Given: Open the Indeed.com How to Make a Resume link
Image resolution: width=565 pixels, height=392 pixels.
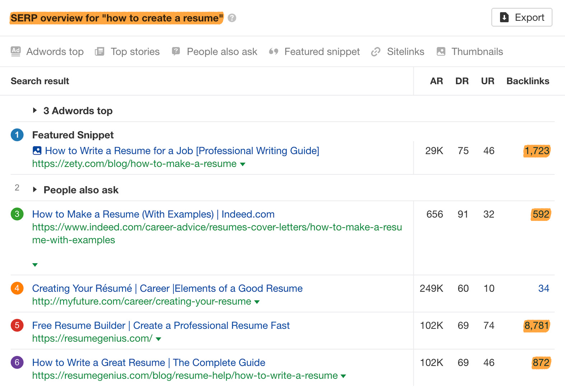Looking at the screenshot, I should pos(153,214).
